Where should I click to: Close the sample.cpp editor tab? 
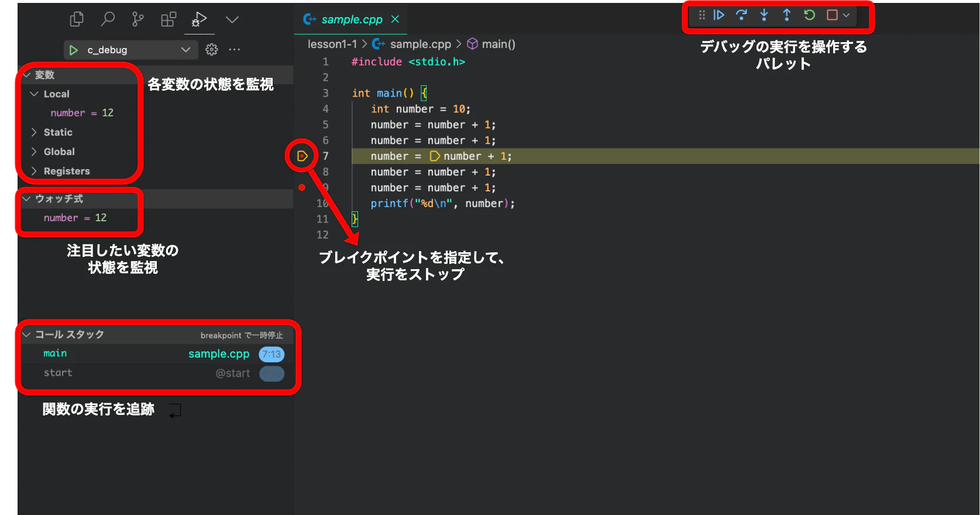396,19
